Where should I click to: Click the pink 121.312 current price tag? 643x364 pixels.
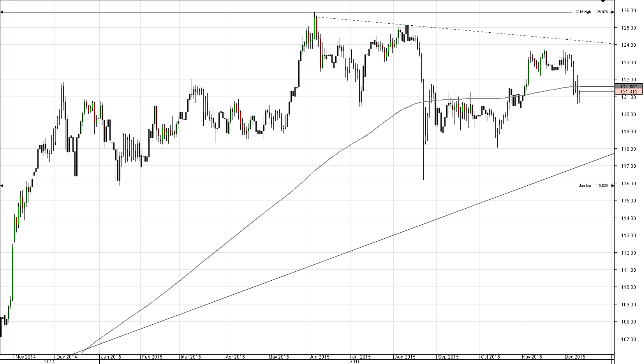click(x=629, y=92)
